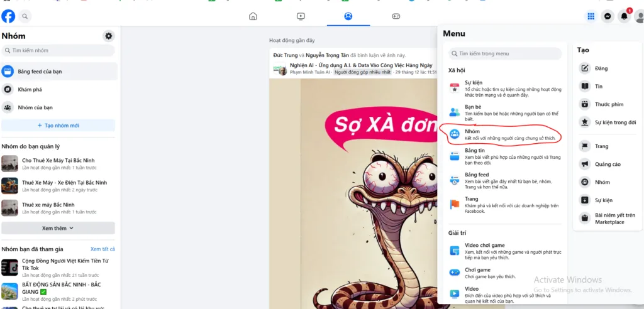Open 'Bạn bè' menu entry
Image resolution: width=644 pixels, height=309 pixels.
click(505, 112)
